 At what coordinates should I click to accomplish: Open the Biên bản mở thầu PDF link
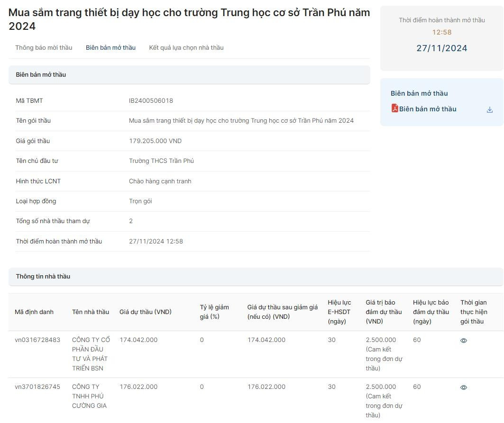(427, 109)
